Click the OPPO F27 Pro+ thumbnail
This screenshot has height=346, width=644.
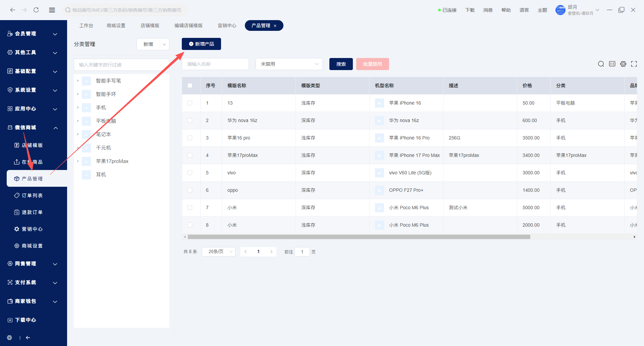click(x=379, y=190)
